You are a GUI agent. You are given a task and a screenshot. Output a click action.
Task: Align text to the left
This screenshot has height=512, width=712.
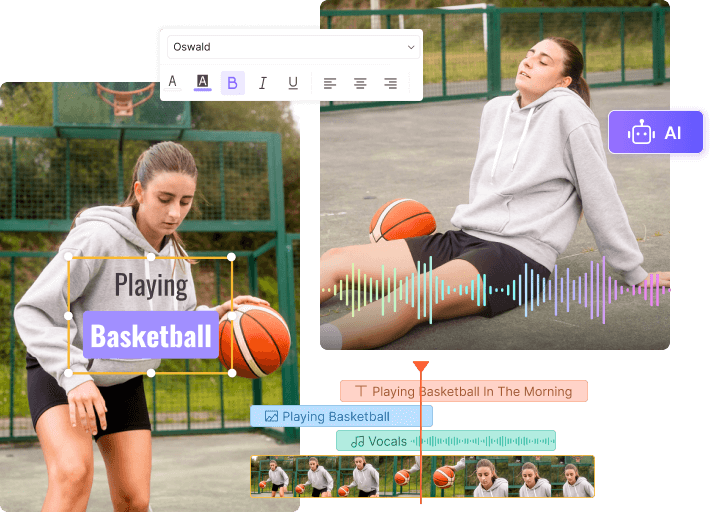pos(330,83)
